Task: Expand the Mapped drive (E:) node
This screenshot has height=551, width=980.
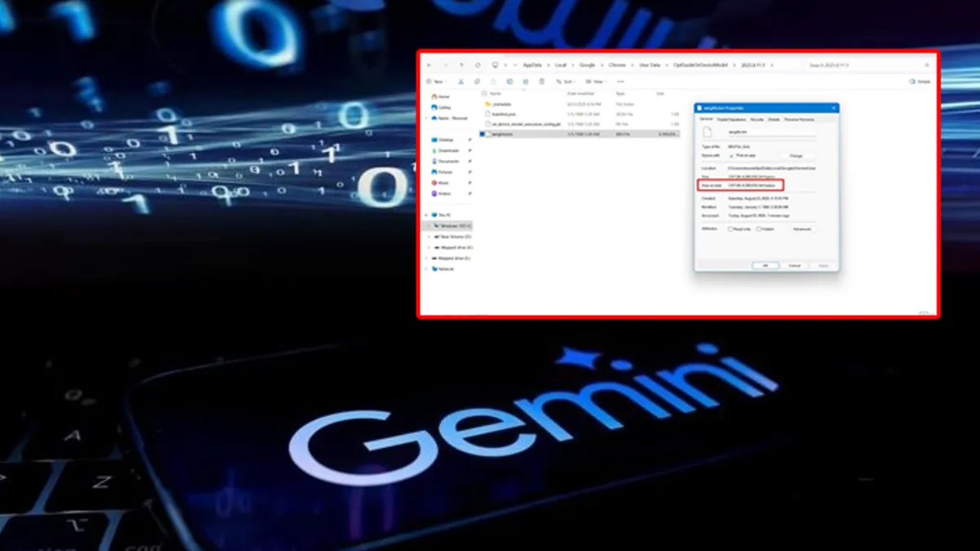Action: point(429,247)
